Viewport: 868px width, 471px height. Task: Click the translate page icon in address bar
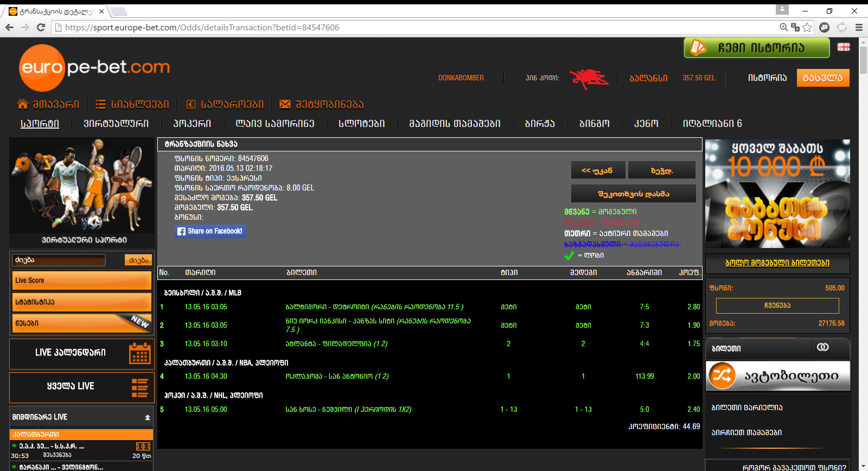(x=795, y=27)
